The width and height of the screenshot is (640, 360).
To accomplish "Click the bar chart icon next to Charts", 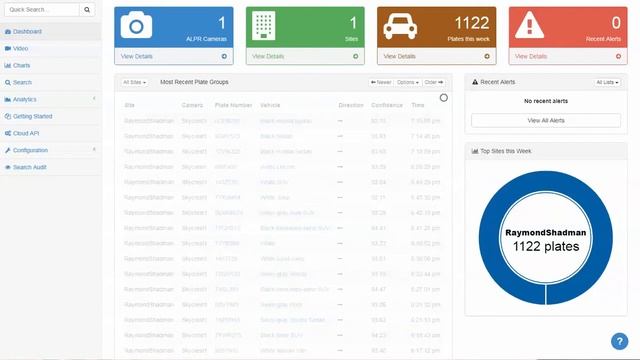I will tap(8, 65).
